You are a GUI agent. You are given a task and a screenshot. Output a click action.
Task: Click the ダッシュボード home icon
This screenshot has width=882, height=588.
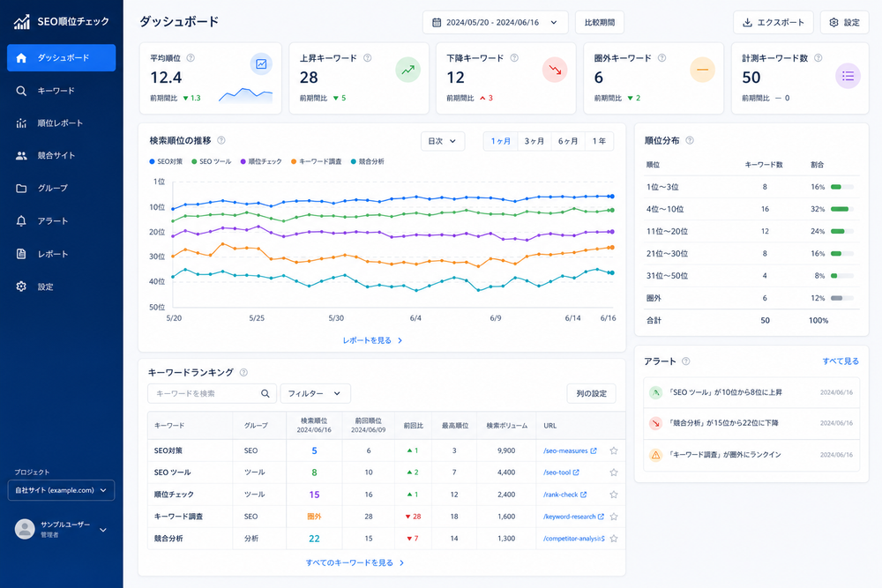click(21, 58)
